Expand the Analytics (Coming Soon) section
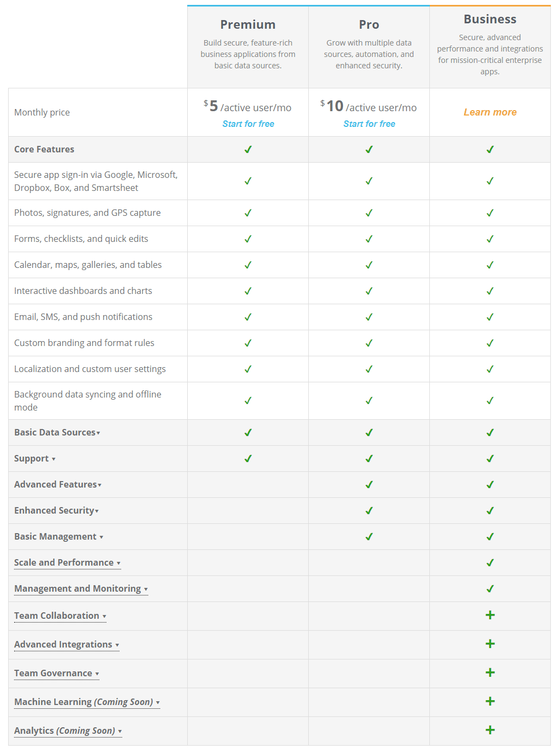Viewport: 559px width, 756px height. (x=68, y=731)
